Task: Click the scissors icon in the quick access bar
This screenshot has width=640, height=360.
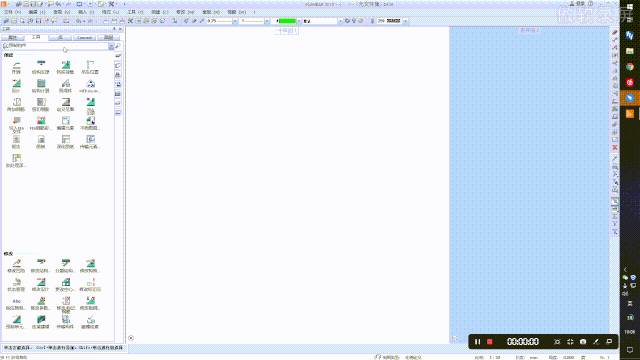Action: coord(111,4)
